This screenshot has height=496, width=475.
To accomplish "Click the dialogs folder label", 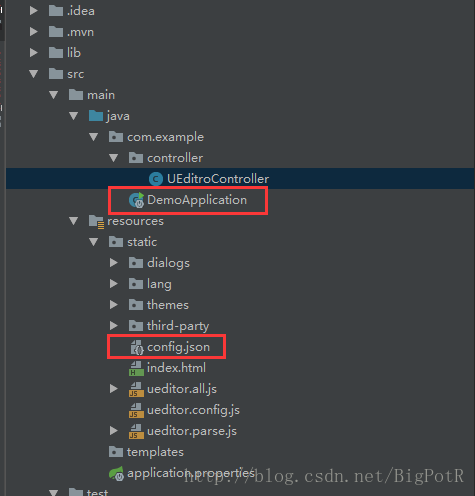I will pyautogui.click(x=168, y=263).
